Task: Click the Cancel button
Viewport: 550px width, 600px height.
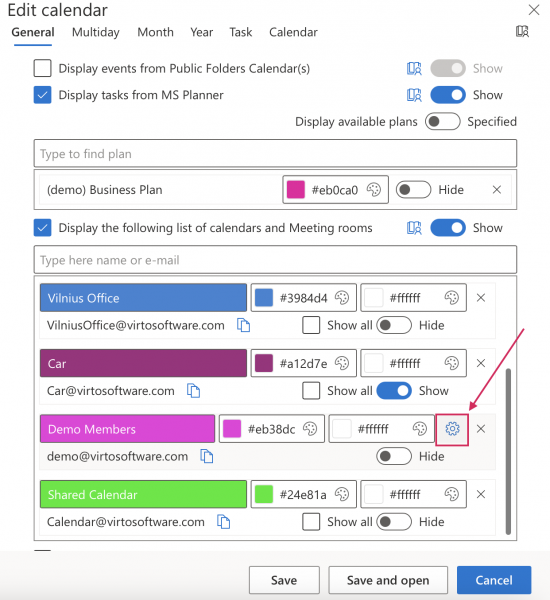Action: (x=494, y=580)
